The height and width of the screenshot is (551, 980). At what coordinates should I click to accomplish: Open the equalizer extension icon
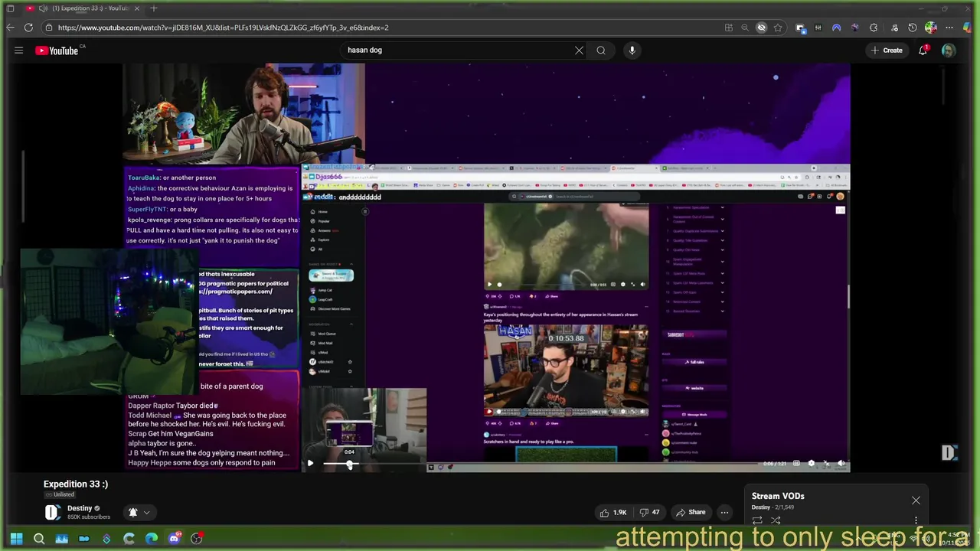[818, 28]
